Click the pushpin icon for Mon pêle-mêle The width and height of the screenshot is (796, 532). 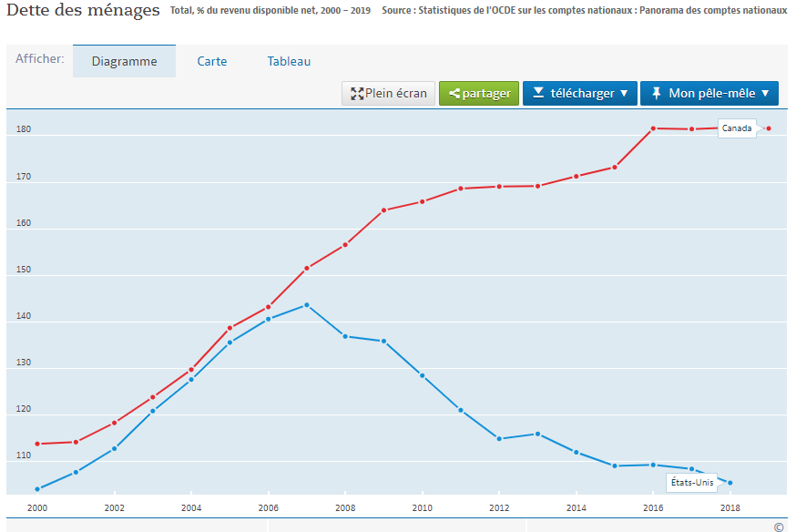point(656,93)
